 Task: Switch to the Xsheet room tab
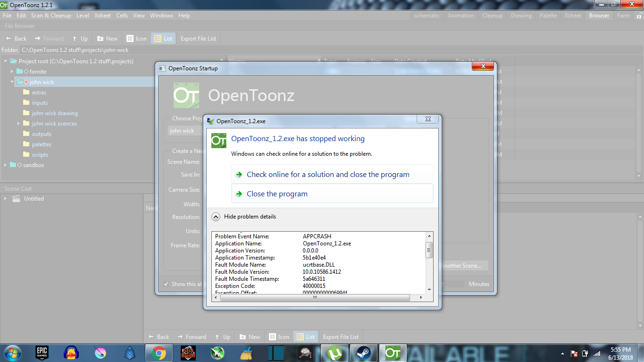(573, 15)
